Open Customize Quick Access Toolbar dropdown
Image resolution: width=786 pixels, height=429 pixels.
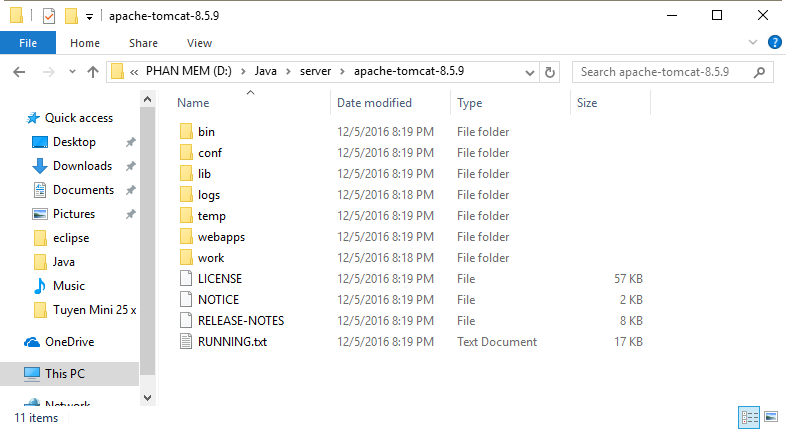[x=89, y=17]
